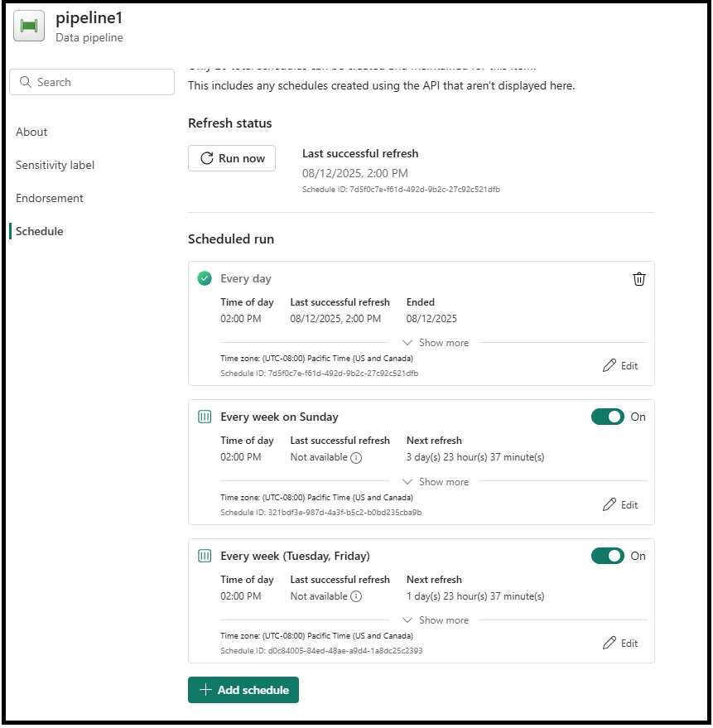This screenshot has width=713, height=728.
Task: Click the magnifier icon in the search box
Action: tap(26, 82)
